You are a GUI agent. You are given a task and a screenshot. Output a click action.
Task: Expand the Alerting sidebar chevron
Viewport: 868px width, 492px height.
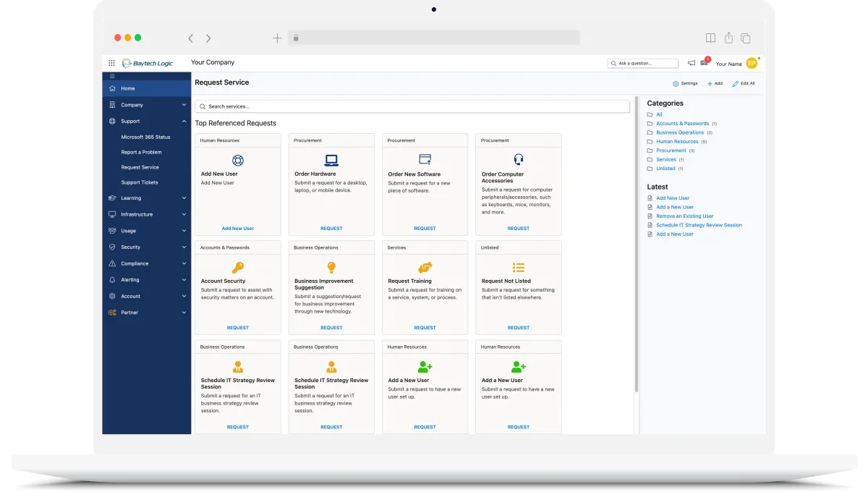pos(184,280)
